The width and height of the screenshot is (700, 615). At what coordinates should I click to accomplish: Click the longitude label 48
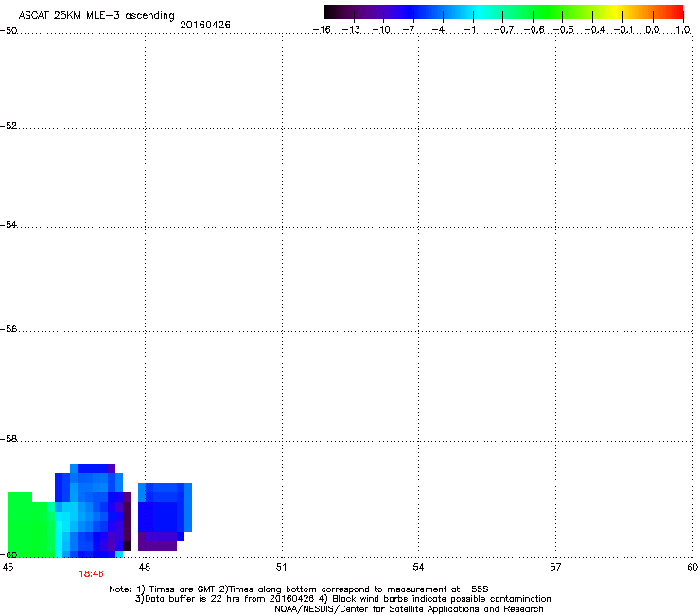pos(144,567)
